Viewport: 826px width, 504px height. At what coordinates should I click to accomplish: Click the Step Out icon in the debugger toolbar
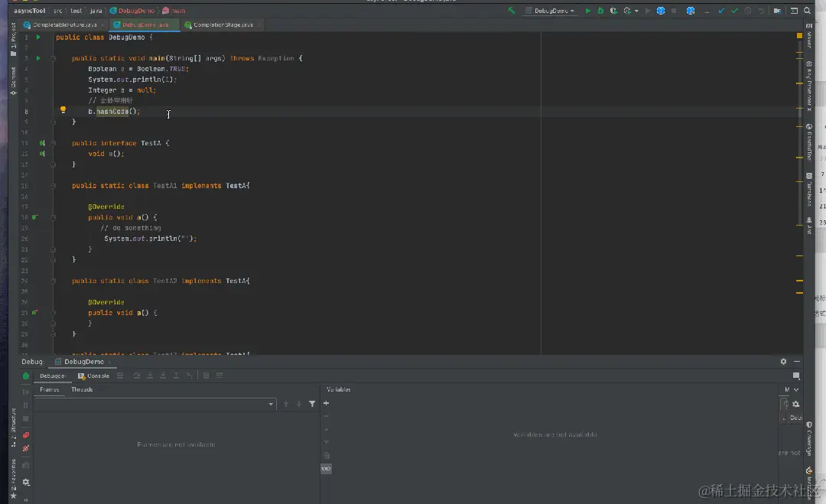pos(176,376)
